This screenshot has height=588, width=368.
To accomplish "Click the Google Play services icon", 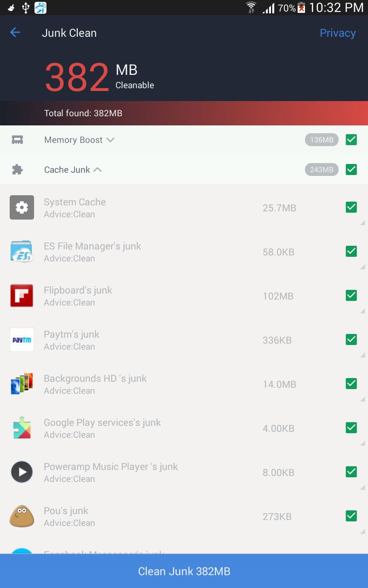I will [x=22, y=428].
